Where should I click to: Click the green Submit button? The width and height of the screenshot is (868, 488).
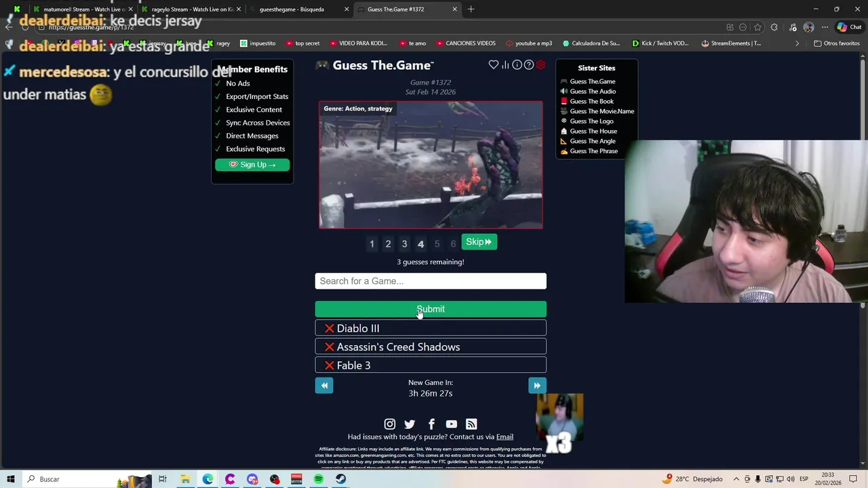click(x=431, y=309)
